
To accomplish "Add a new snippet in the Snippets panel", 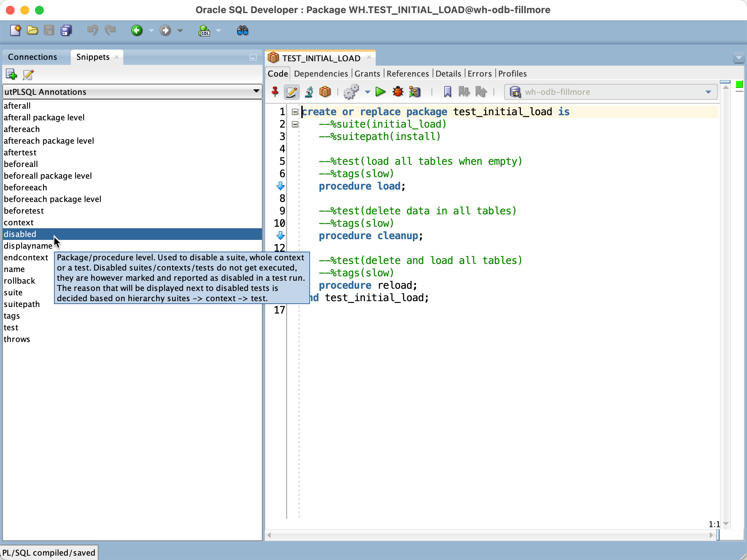I will tap(11, 74).
